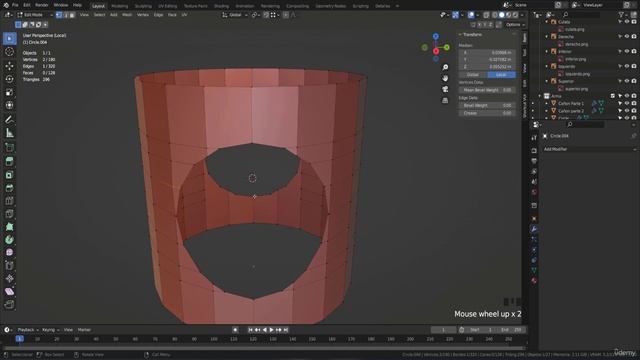Enable vertex select mode

pos(59,15)
